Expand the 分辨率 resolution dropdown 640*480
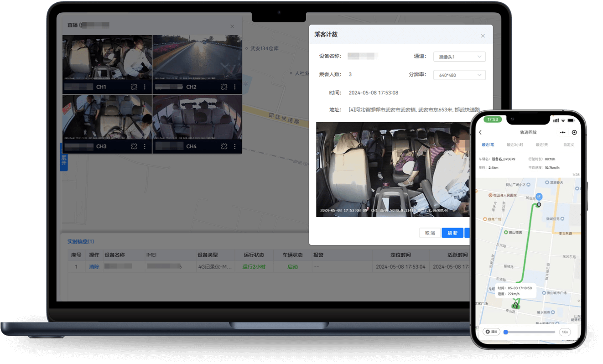Viewport: 603px width, 364px height. tap(459, 75)
